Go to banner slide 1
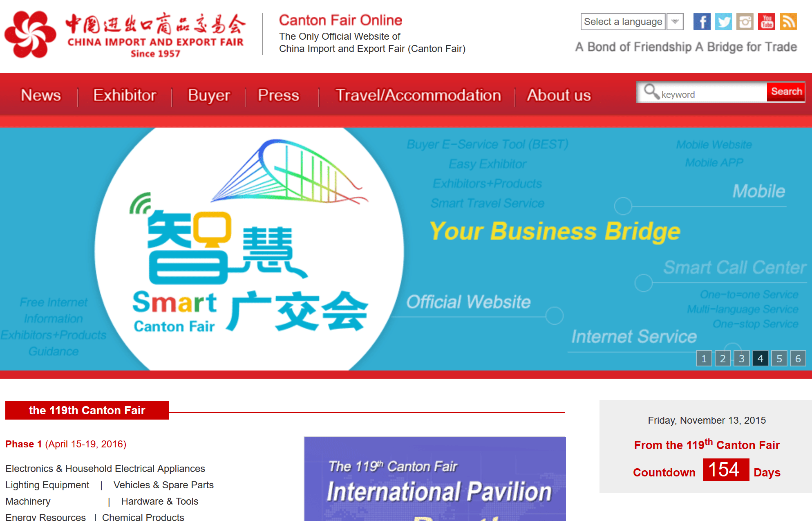Viewport: 812px width, 521px height. pyautogui.click(x=704, y=359)
